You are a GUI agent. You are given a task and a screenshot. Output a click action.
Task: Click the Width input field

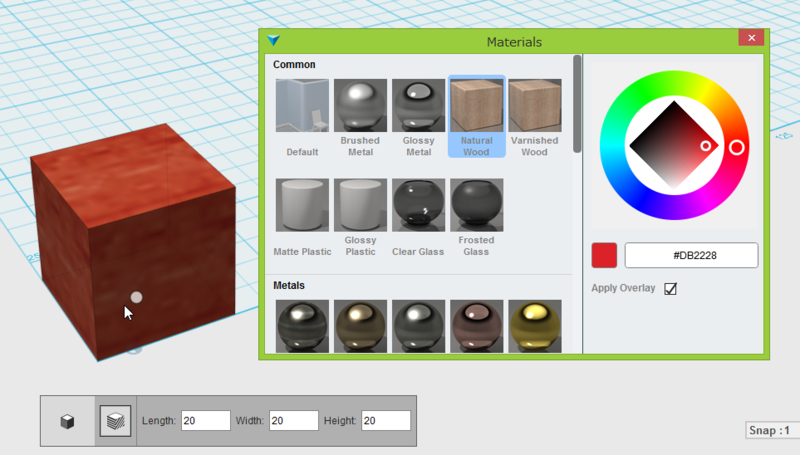[x=294, y=421]
